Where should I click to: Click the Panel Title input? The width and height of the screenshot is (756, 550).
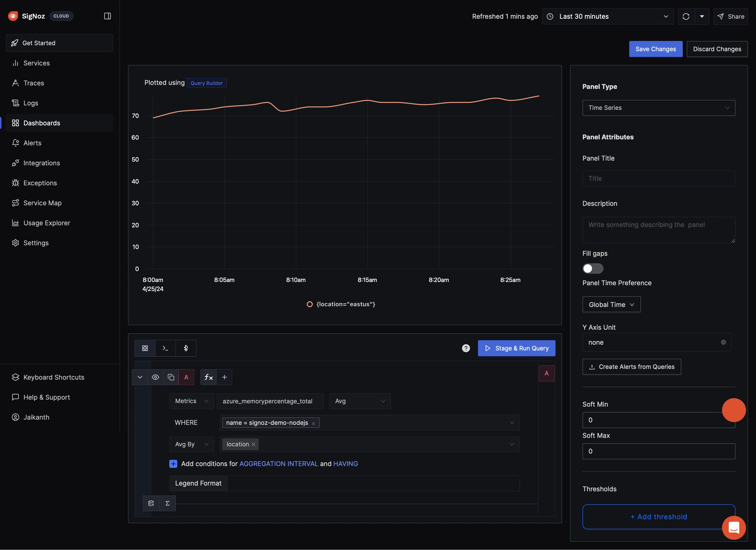pyautogui.click(x=659, y=178)
